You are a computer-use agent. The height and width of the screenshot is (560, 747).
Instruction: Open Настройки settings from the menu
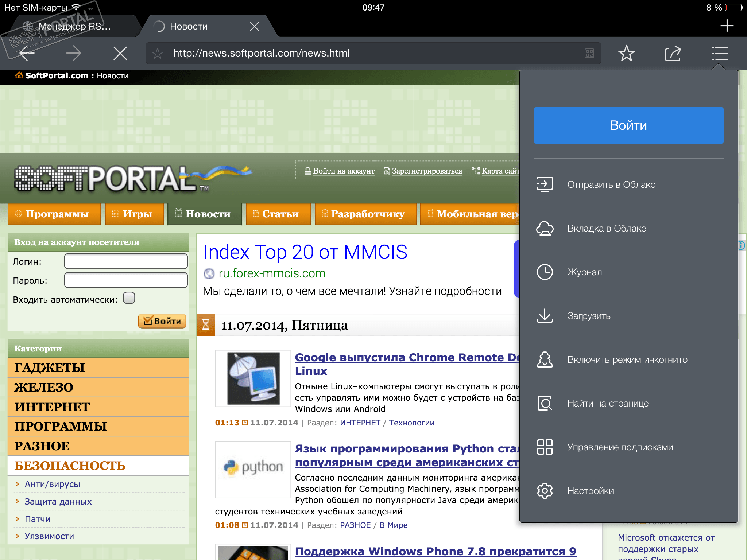(x=590, y=491)
